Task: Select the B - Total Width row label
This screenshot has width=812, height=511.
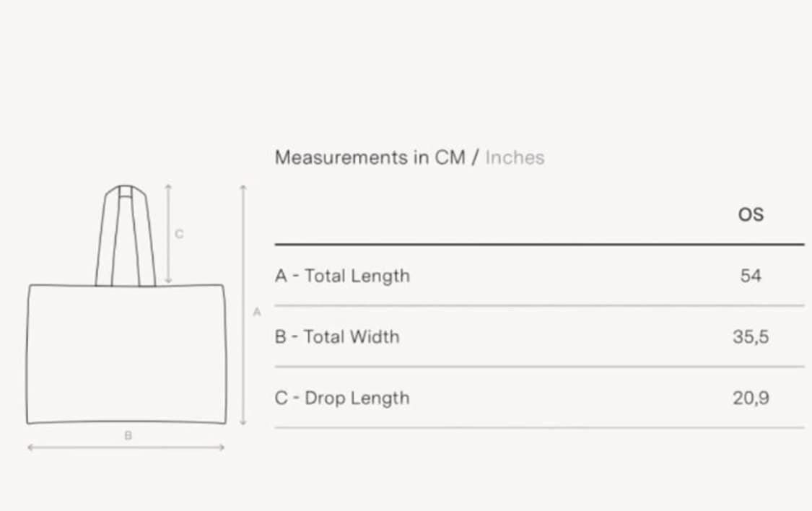Action: [337, 337]
